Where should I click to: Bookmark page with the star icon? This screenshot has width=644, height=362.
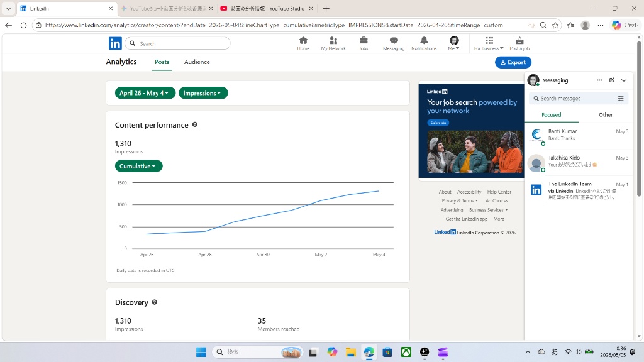pyautogui.click(x=555, y=25)
